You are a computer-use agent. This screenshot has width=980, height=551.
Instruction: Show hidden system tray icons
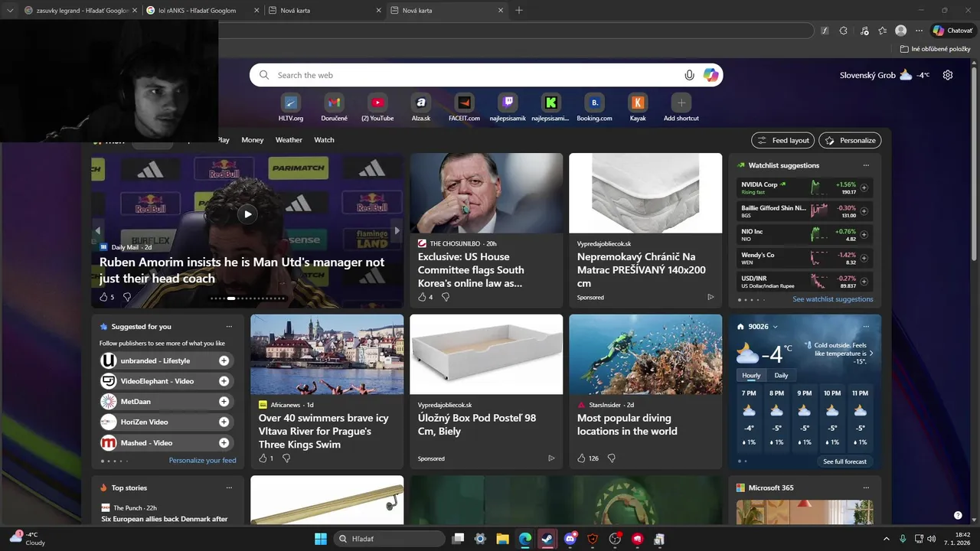(x=887, y=539)
